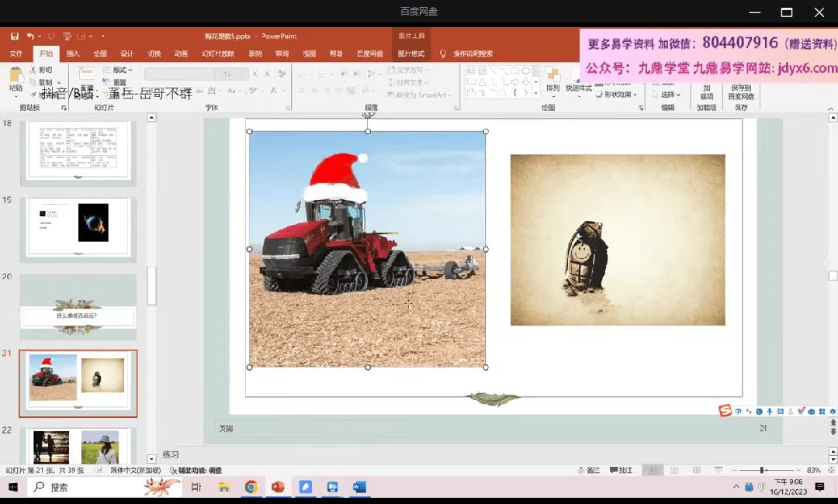838x504 pixels.
Task: Open the Select (选择) dropdown
Action: click(x=667, y=95)
